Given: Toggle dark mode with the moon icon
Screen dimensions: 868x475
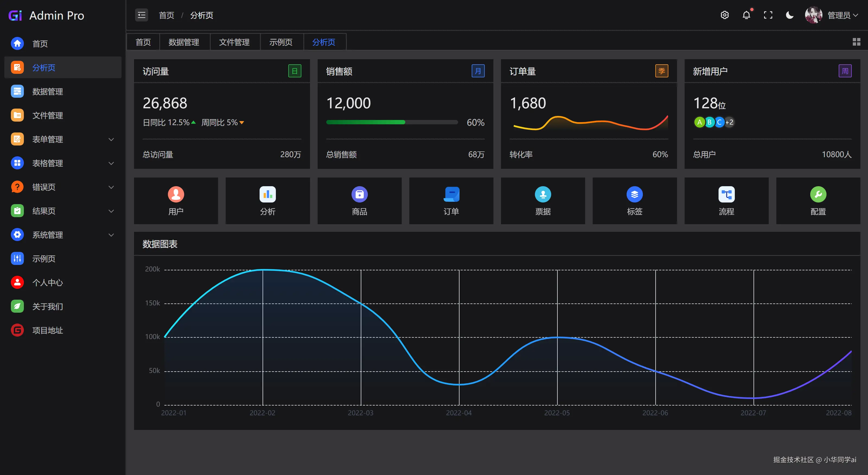Looking at the screenshot, I should pyautogui.click(x=790, y=15).
